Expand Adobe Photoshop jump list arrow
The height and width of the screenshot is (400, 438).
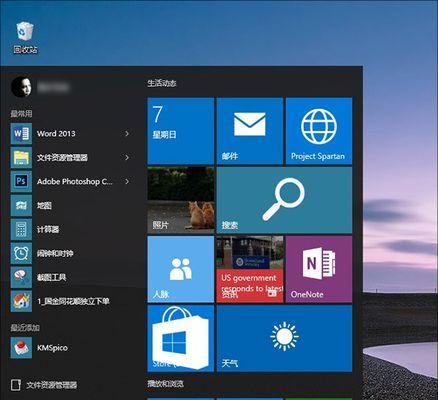coord(127,182)
